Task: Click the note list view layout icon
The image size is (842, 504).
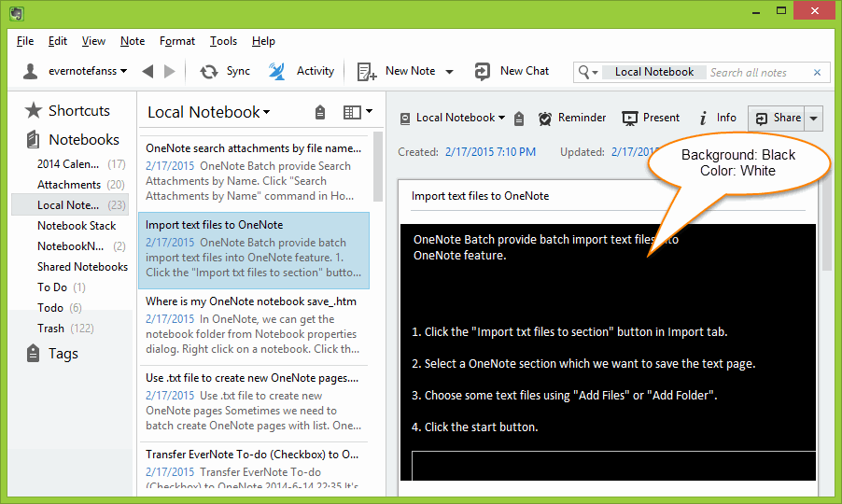Action: tap(352, 112)
